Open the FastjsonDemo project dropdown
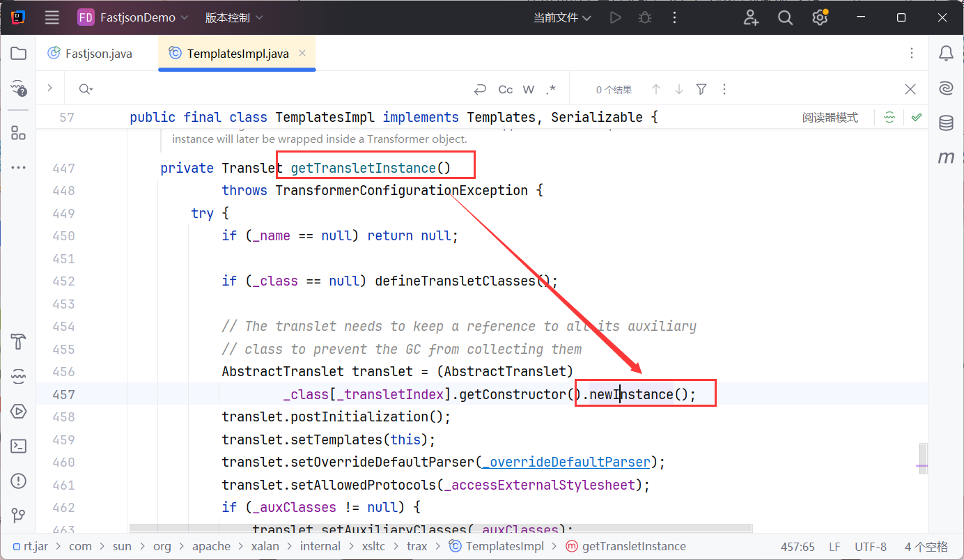Screen dimensions: 964x560 tap(133, 17)
